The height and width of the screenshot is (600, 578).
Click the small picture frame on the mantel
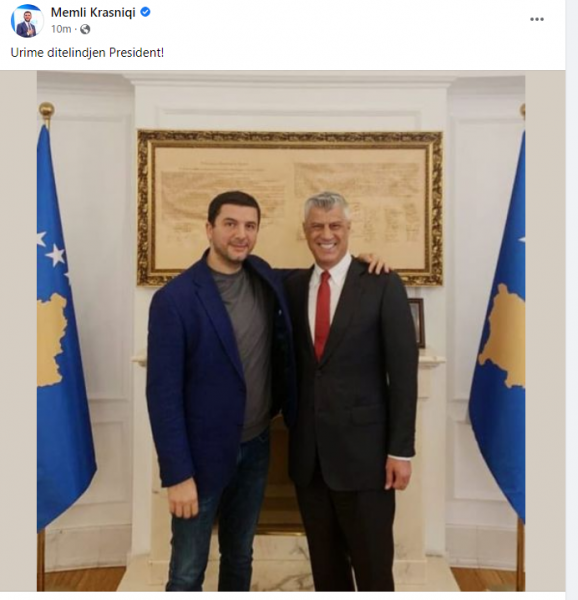[x=417, y=323]
